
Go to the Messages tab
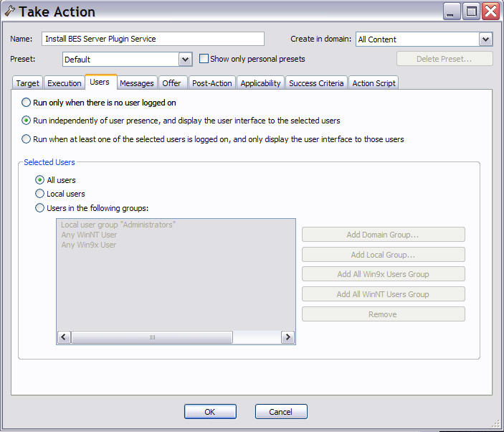(137, 83)
